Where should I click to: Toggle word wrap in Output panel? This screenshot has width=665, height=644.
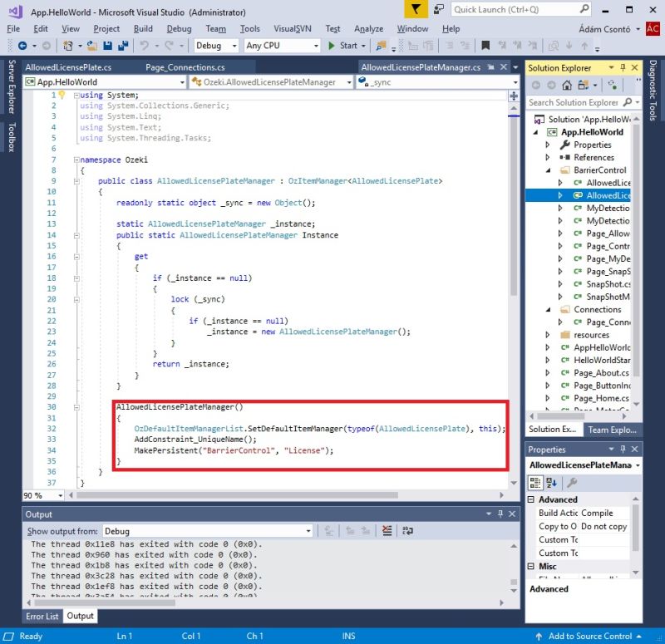pos(407,531)
